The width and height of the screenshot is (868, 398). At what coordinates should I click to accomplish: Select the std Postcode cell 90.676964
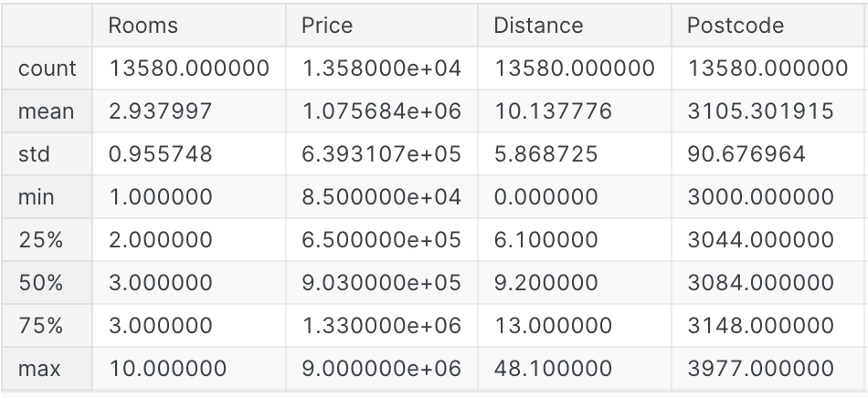pyautogui.click(x=746, y=154)
